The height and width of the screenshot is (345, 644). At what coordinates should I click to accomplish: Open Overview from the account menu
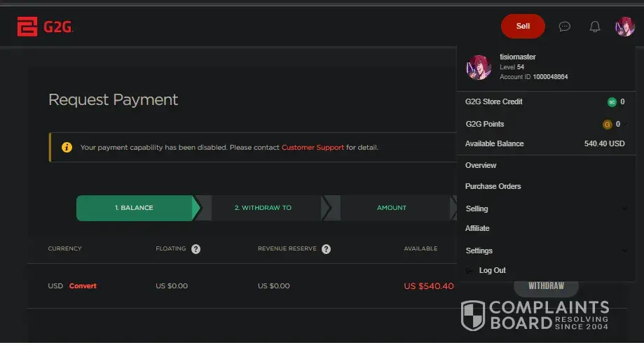point(481,166)
